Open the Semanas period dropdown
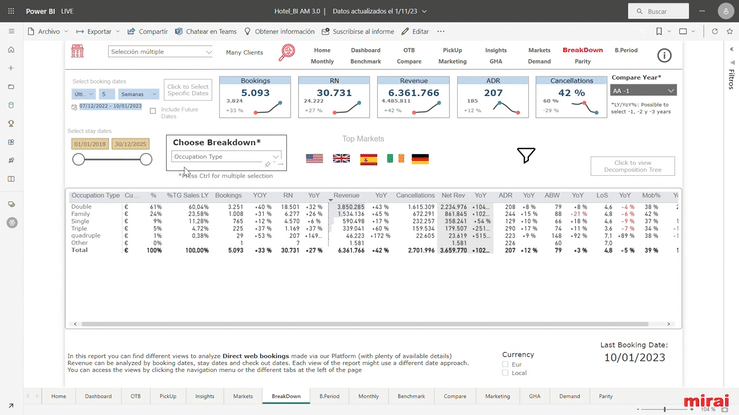Viewport: 739px width, 415px height. point(138,94)
